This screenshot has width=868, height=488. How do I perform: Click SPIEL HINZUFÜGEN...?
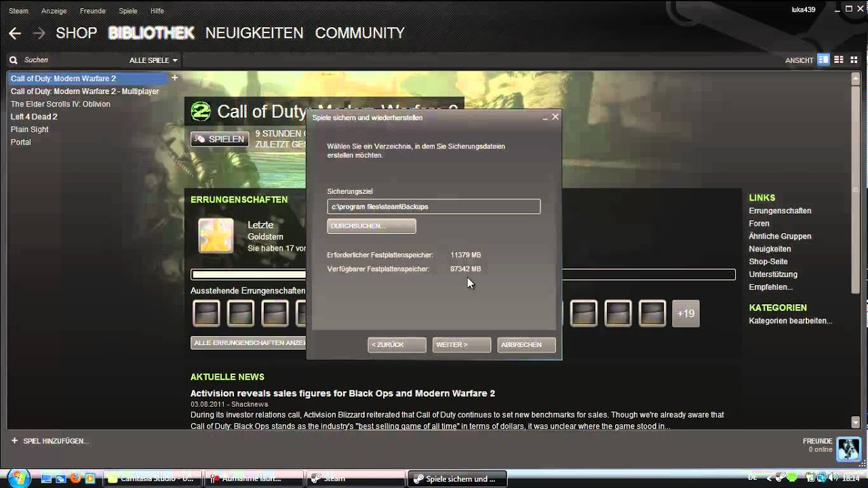pos(50,441)
